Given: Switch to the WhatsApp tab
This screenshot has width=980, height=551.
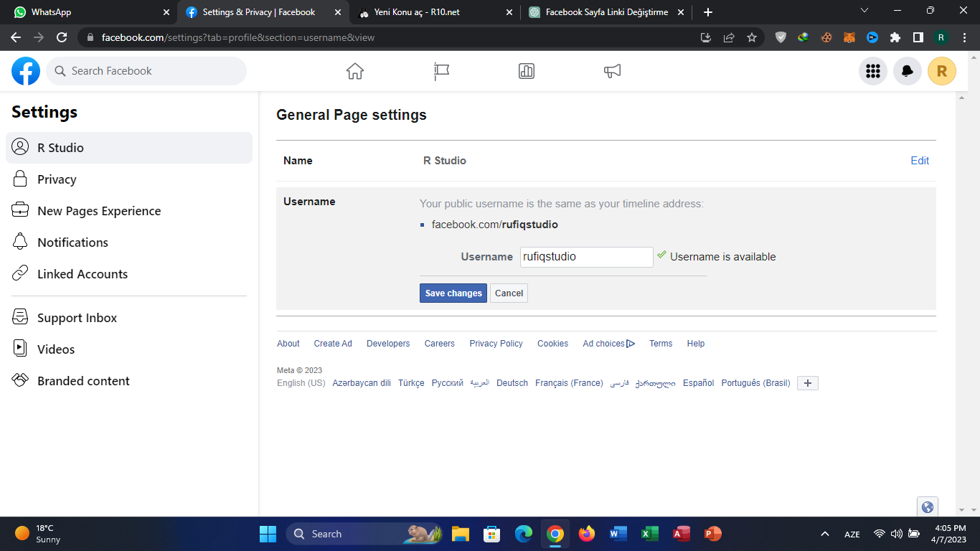Looking at the screenshot, I should coord(86,12).
